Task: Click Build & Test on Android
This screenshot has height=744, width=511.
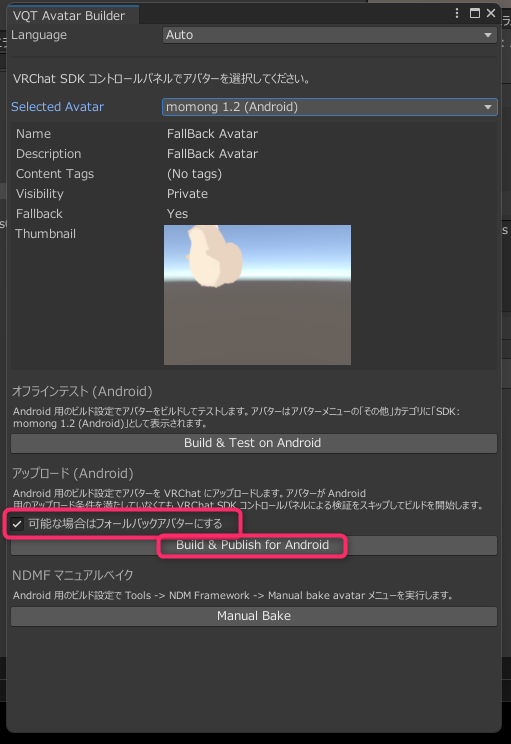Action: pos(254,443)
